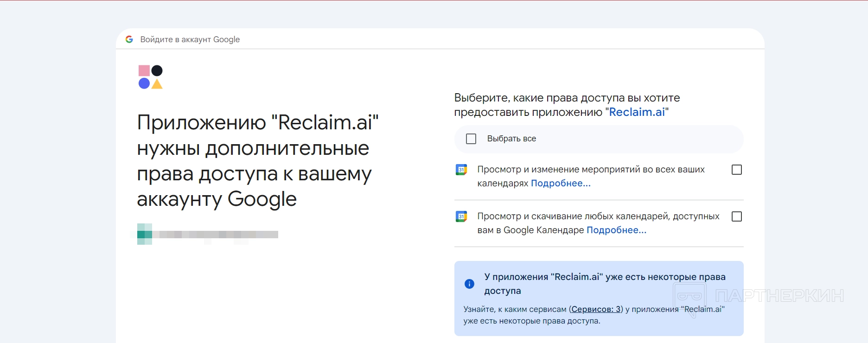
Task: Click the Reclaim.ai app logo
Action: coord(150,77)
